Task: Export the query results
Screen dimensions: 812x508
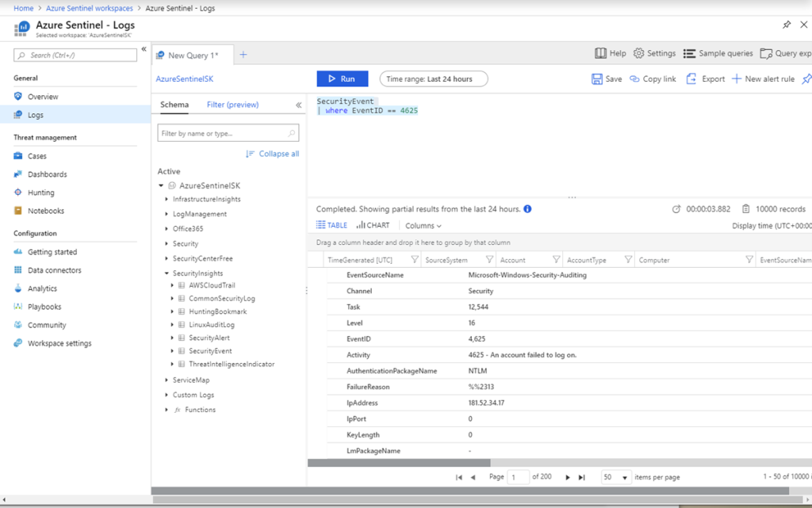Action: [x=705, y=78]
